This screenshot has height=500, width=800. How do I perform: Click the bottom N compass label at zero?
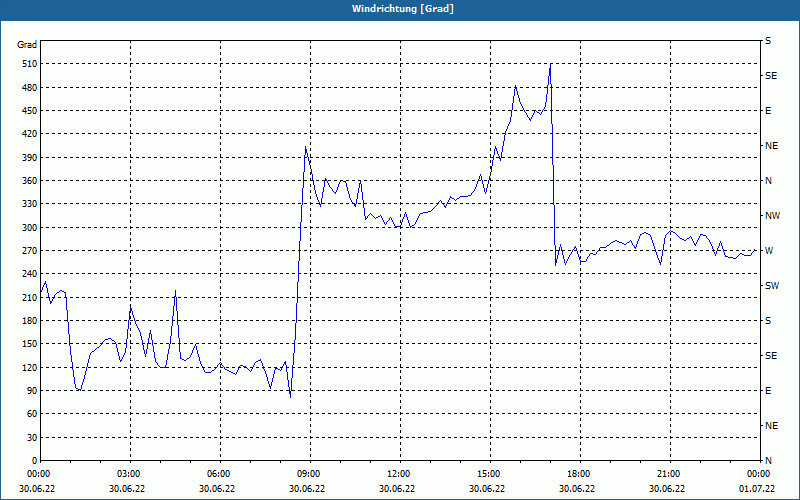click(768, 461)
